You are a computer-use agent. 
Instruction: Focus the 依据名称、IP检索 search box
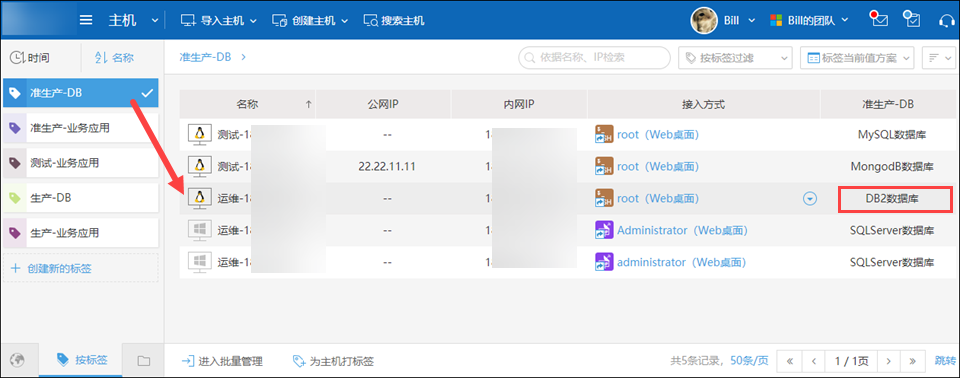pyautogui.click(x=594, y=58)
